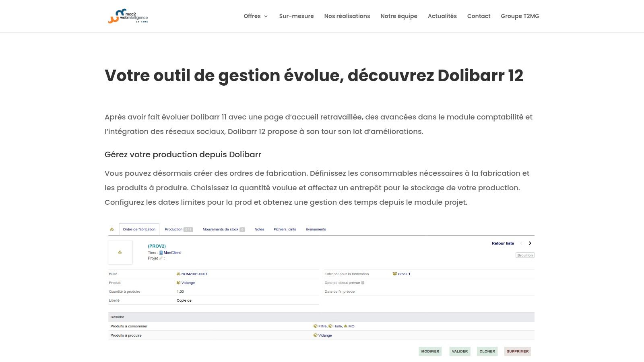Click info icon next to Date de début prévue
Screen dimensions: 644x362
pyautogui.click(x=363, y=283)
